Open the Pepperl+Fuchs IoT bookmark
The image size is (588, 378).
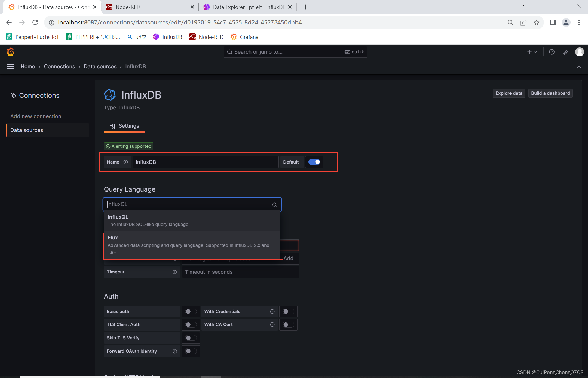[32, 37]
